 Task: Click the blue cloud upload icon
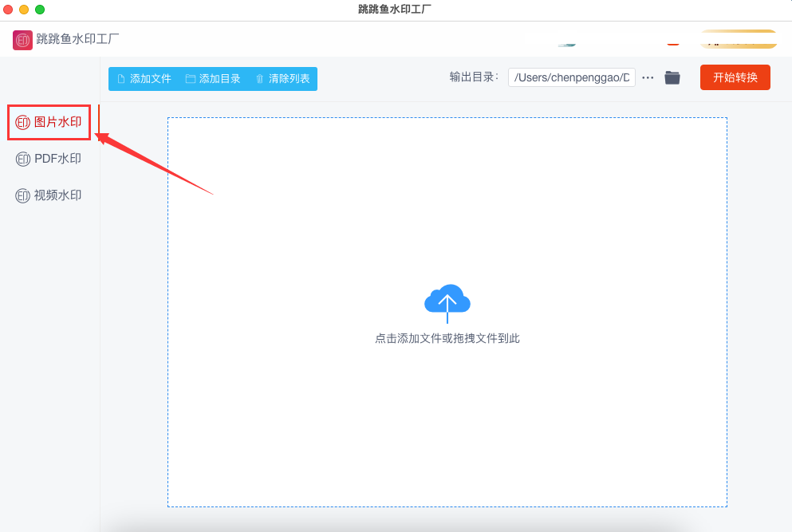coord(447,302)
